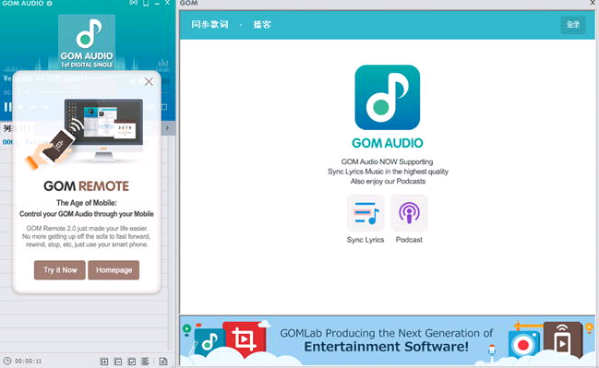The height and width of the screenshot is (368, 599).
Task: Switch to the 同步歌词 tab
Action: tap(210, 24)
